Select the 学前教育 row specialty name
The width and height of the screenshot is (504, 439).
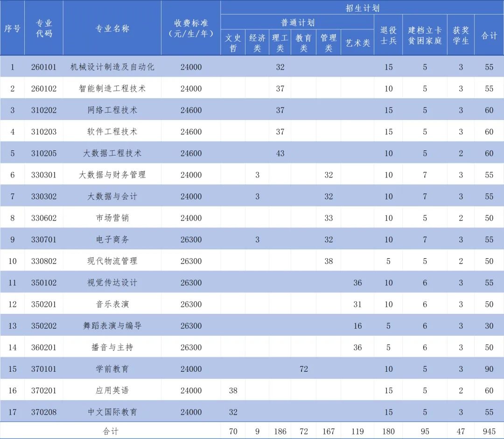pos(111,368)
